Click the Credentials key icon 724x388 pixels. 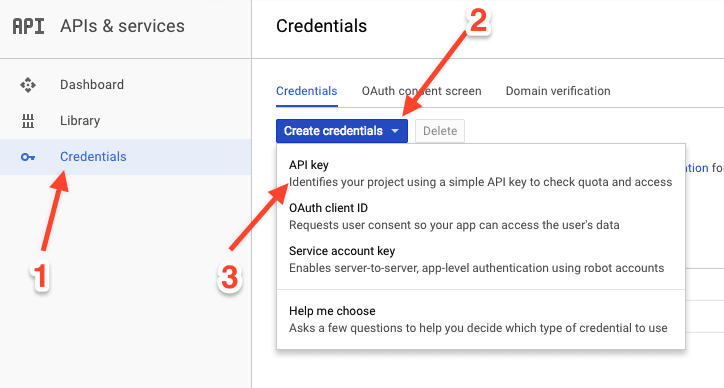(x=28, y=157)
